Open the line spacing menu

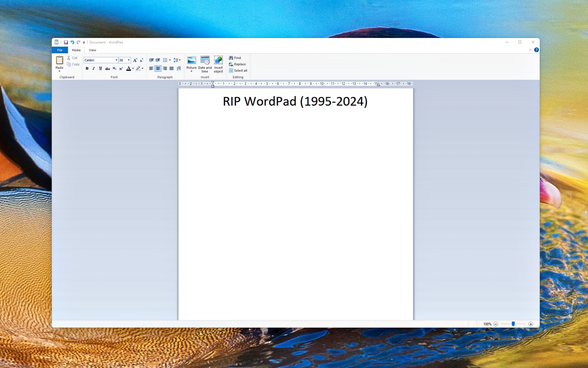pos(177,60)
